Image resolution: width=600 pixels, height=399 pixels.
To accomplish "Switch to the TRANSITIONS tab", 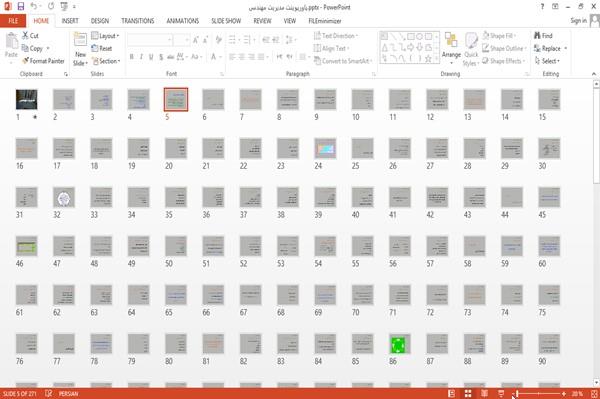I will tap(138, 21).
